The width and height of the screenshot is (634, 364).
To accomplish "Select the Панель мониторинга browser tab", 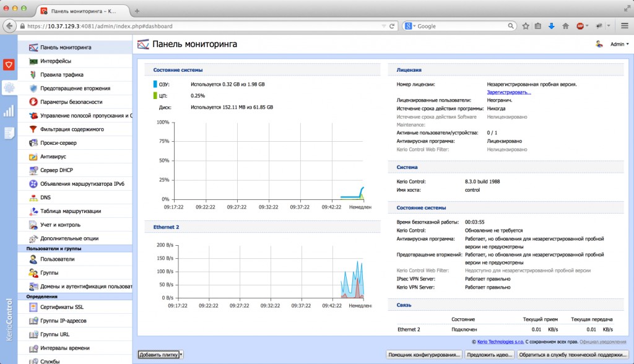I will [x=84, y=11].
